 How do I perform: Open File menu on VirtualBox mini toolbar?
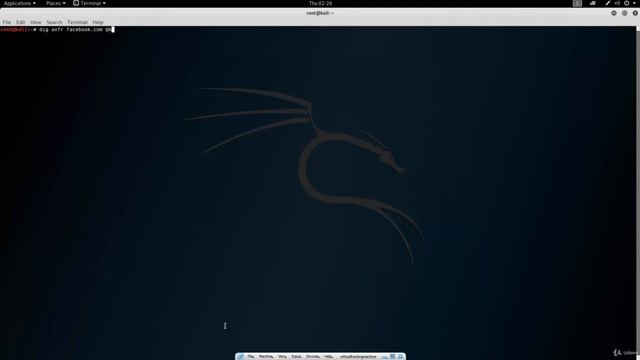tap(251, 357)
